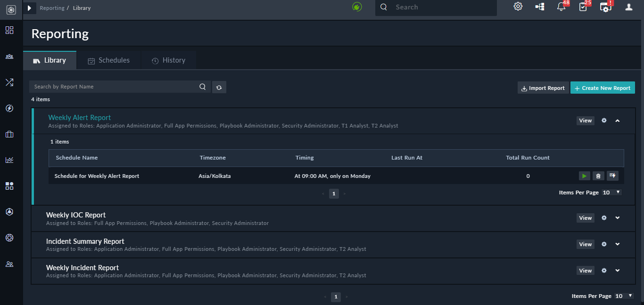Open gear settings for Weekly Incident Report
The width and height of the screenshot is (644, 305).
(x=604, y=271)
